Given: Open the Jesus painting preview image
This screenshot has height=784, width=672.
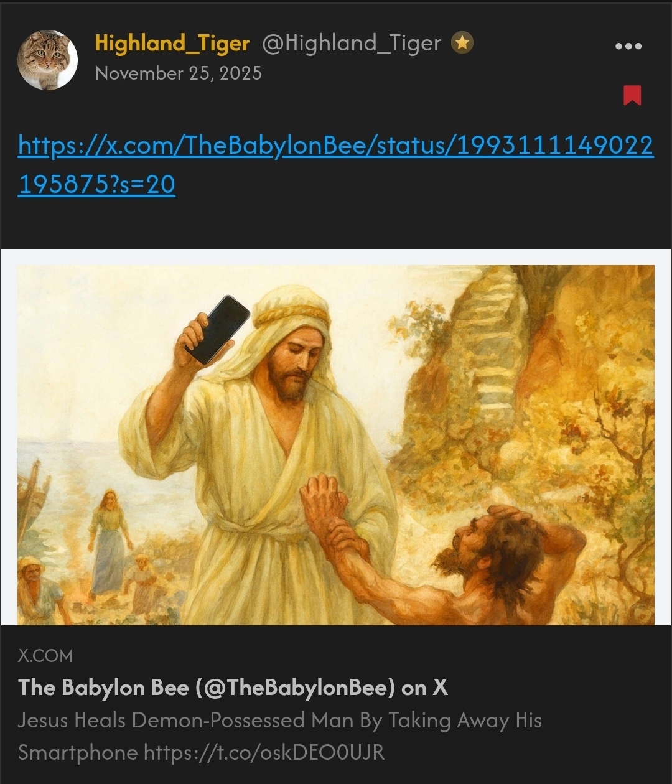Looking at the screenshot, I should pos(336,445).
